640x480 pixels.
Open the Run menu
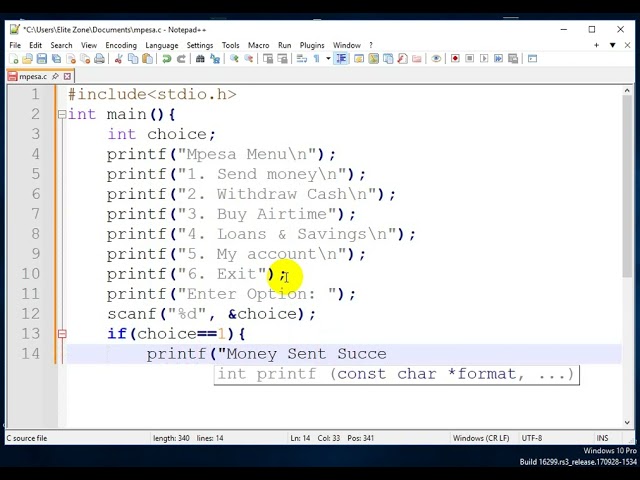[x=284, y=45]
